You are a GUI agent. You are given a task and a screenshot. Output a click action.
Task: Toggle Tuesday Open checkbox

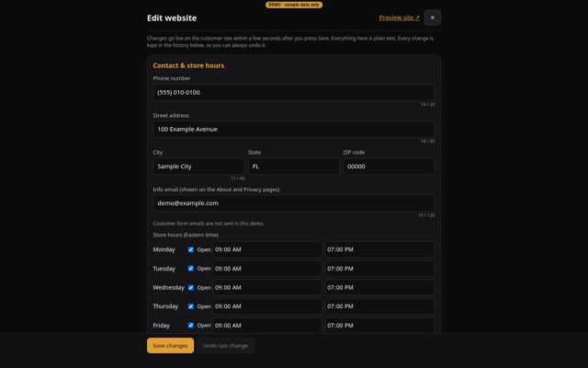[x=191, y=269]
